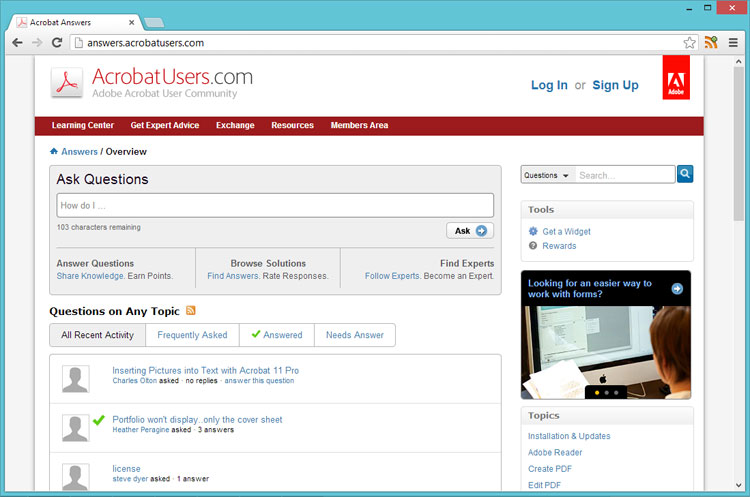This screenshot has width=750, height=497.
Task: Click the question icon beside Rewards
Action: pyautogui.click(x=533, y=245)
